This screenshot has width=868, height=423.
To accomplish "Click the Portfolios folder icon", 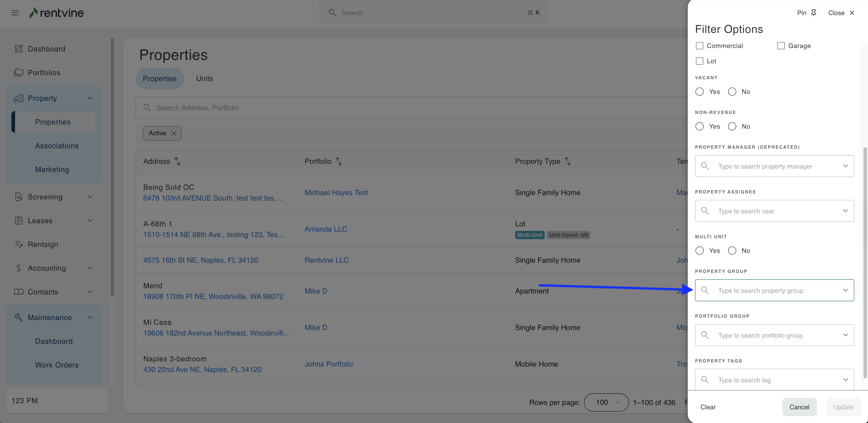I will (x=18, y=73).
